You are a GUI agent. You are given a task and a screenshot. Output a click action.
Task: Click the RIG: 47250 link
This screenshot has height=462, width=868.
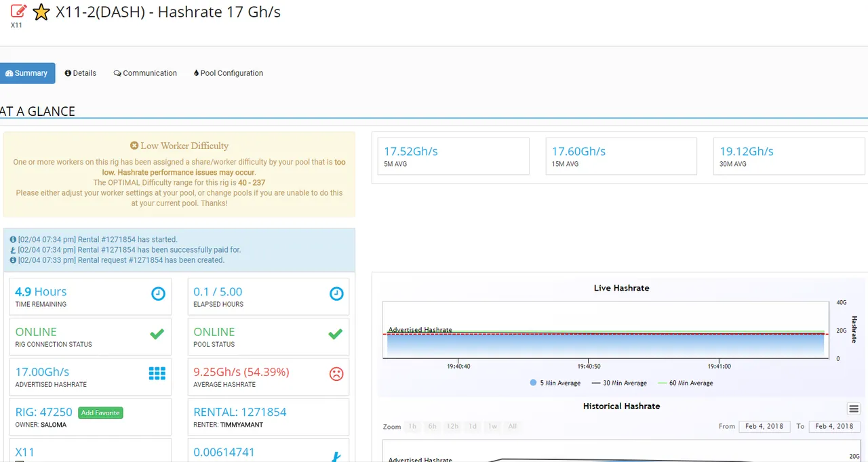43,412
